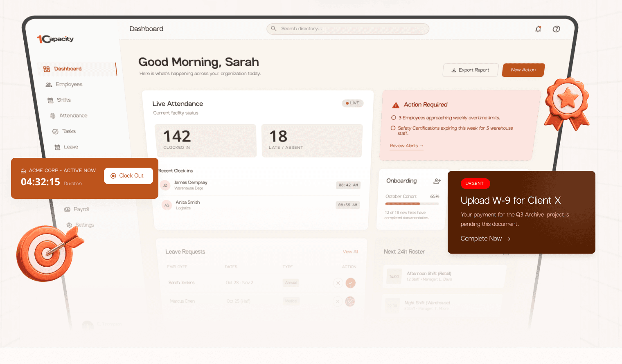Click the 08:55 AM time badge
The image size is (622, 364).
[x=348, y=205]
